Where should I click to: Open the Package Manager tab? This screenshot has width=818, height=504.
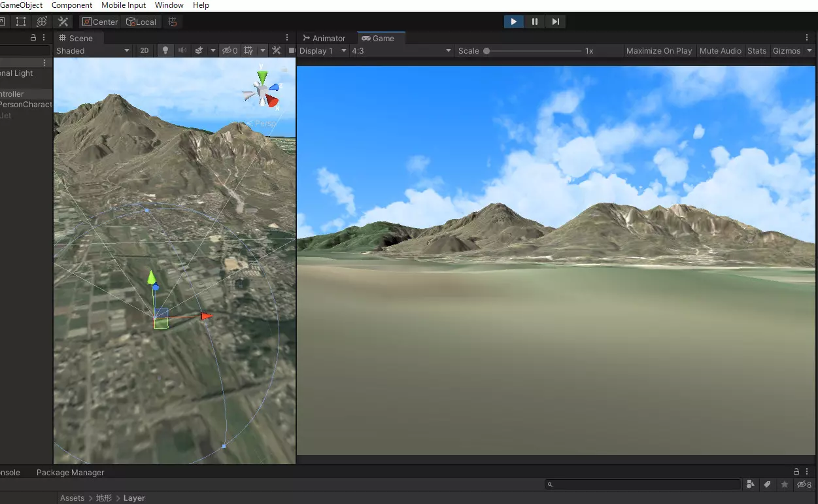[70, 472]
